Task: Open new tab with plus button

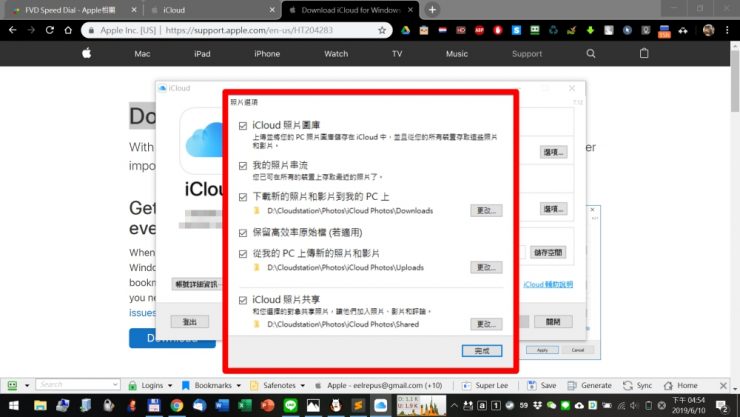Action: (432, 9)
